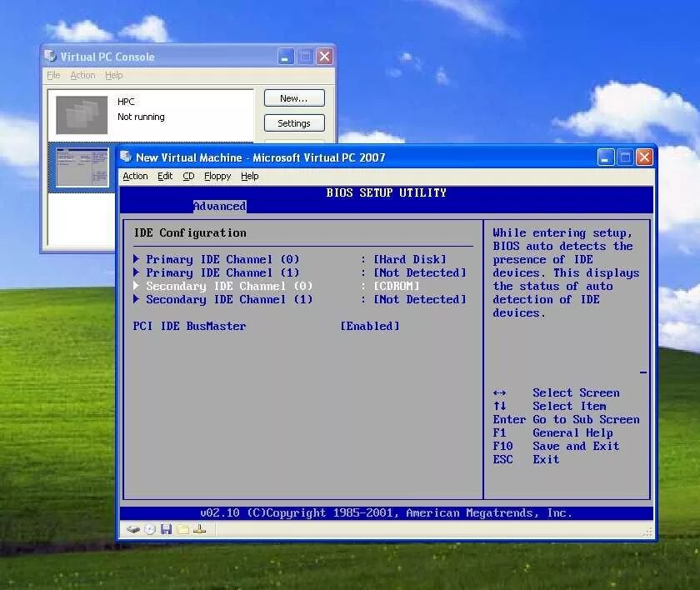The image size is (700, 590).
Task: Open the Floppy menu
Action: click(217, 177)
